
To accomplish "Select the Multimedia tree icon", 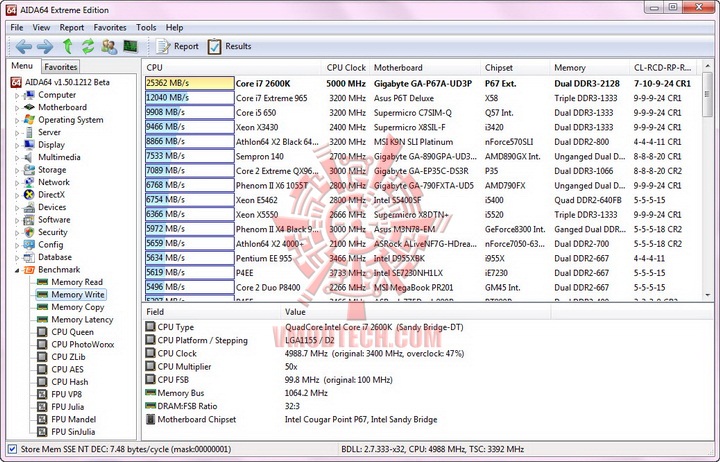I will [29, 158].
